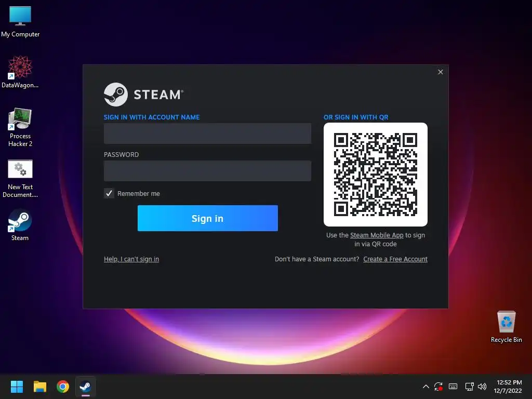Click the Don't have a Steam account text
This screenshot has width=532, height=399.
click(317, 259)
